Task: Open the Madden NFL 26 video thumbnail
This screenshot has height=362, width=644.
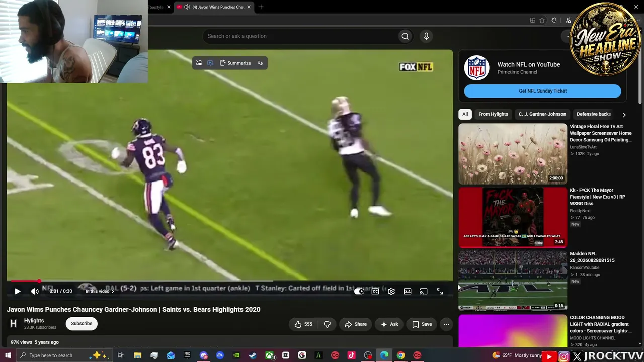Action: 513,281
